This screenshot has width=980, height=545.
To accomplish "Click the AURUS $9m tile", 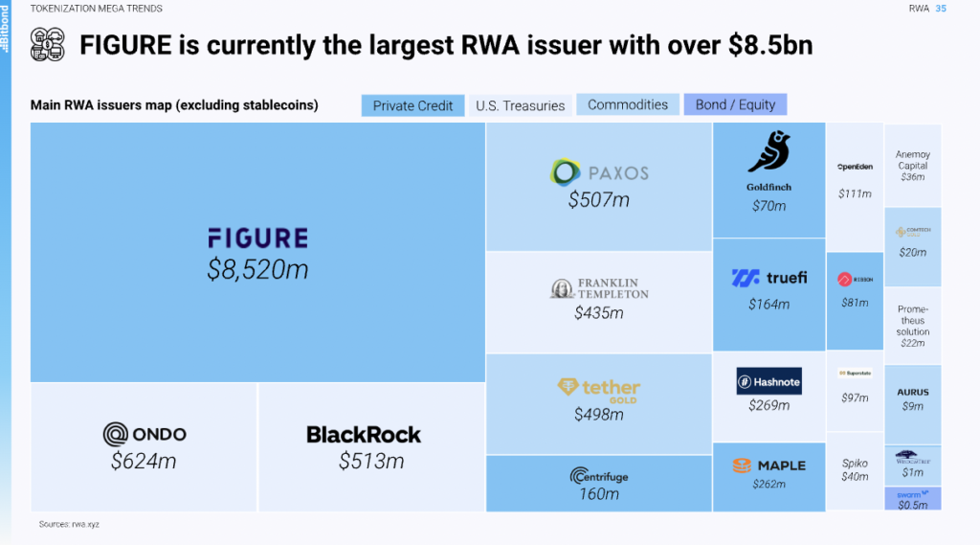I will point(912,405).
